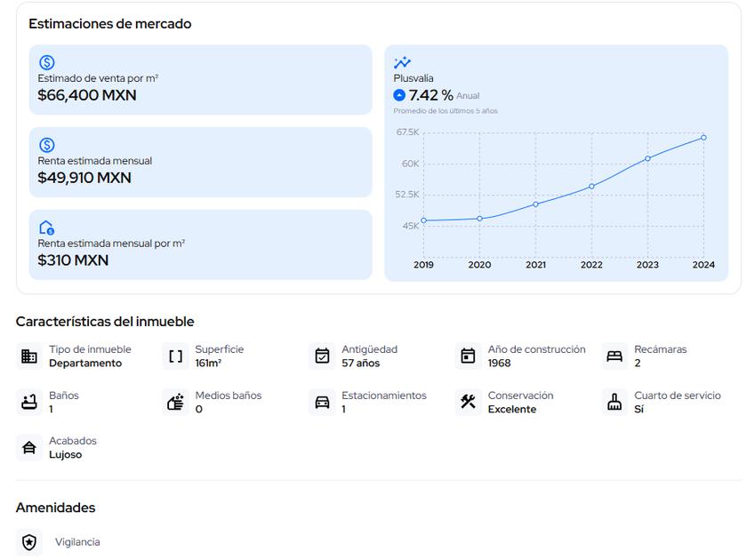The height and width of the screenshot is (560, 747).
Task: Click the shield star icon beside Vigilancia
Action: coord(29,542)
